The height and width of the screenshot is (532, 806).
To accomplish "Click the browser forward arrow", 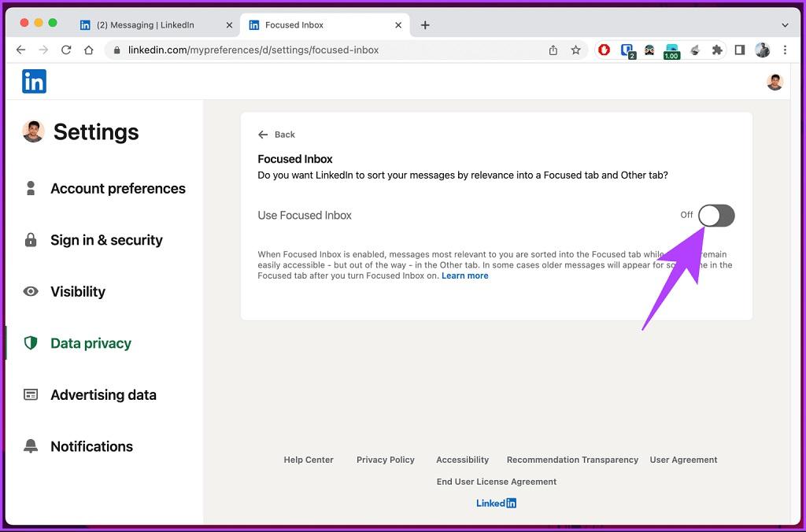I will tap(44, 50).
